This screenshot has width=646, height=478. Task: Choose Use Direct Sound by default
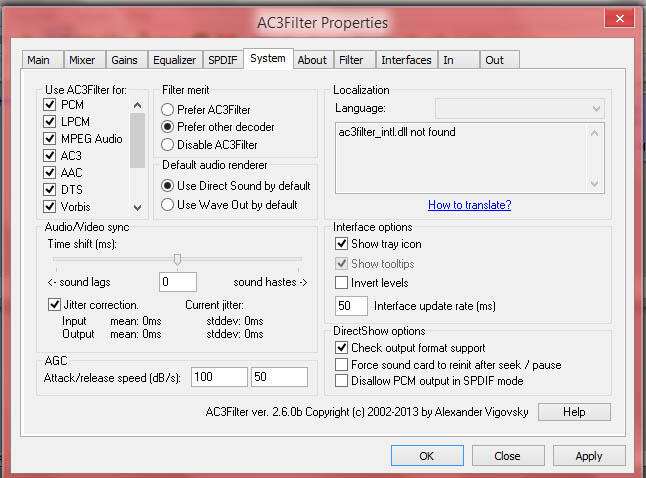167,186
